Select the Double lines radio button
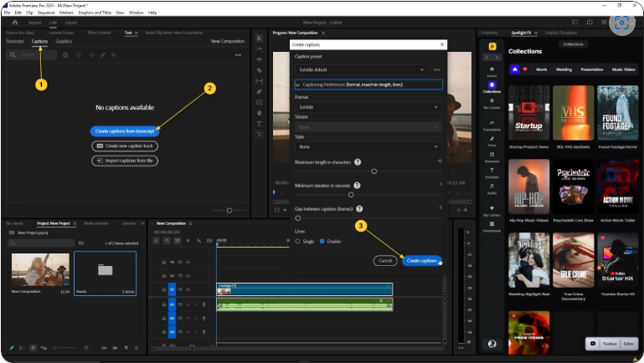 [322, 242]
